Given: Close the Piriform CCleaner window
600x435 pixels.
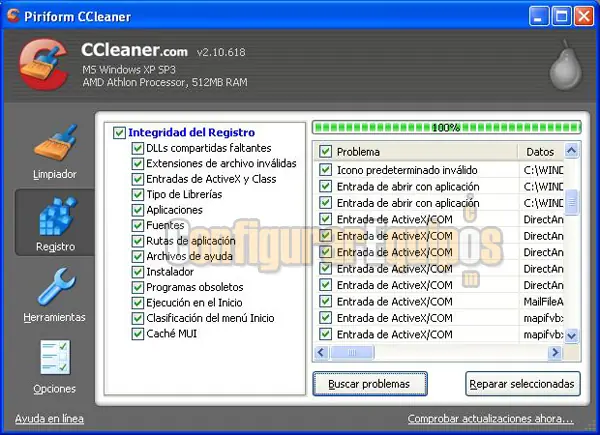Looking at the screenshot, I should tap(584, 16).
